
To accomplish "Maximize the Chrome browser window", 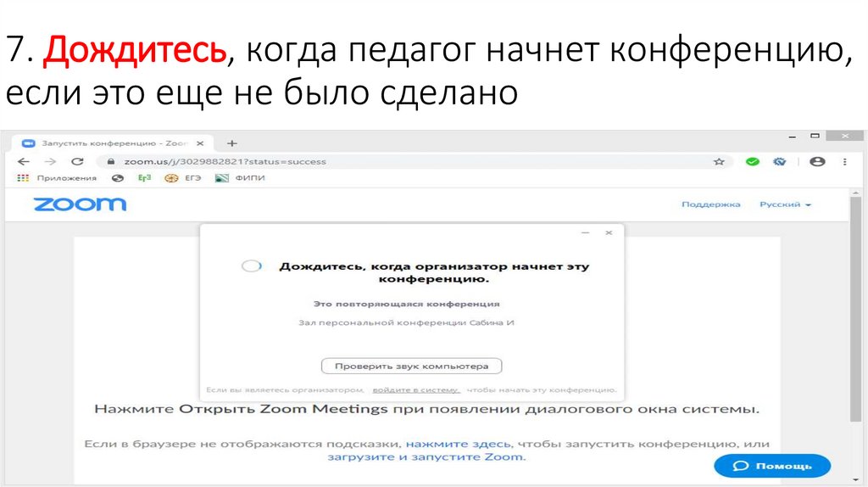I will point(815,136).
